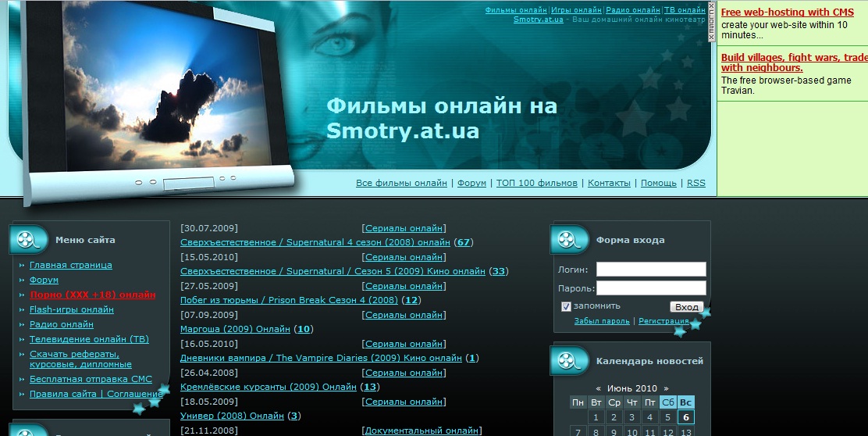
Task: Click the comment count 67 link
Action: (464, 242)
